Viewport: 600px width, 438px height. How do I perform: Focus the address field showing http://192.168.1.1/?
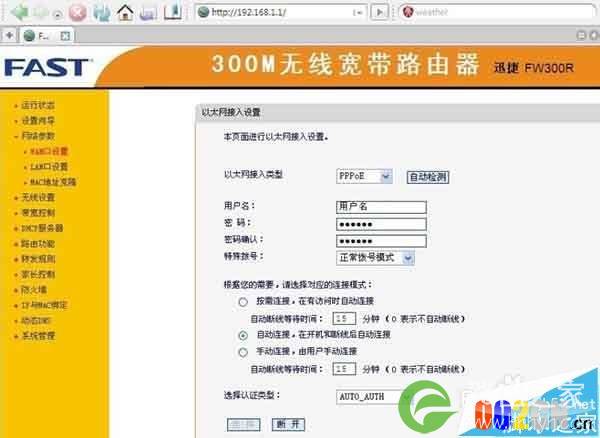(x=282, y=12)
